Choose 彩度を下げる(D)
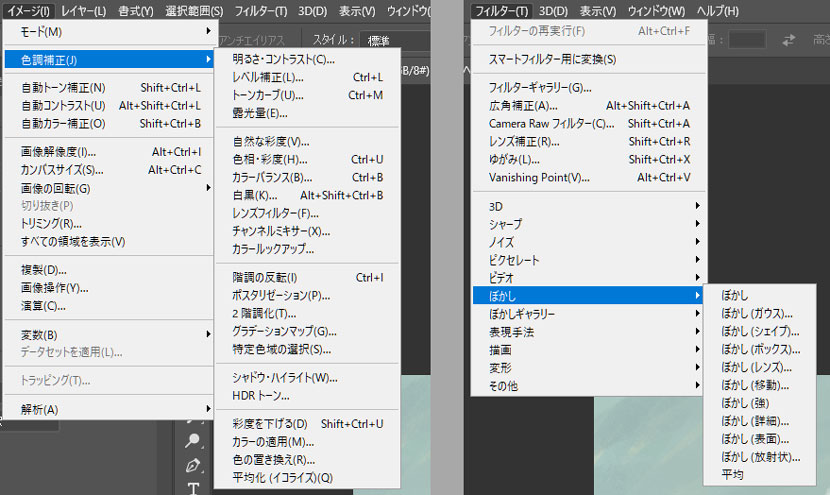This screenshot has width=830, height=495. [x=307, y=424]
